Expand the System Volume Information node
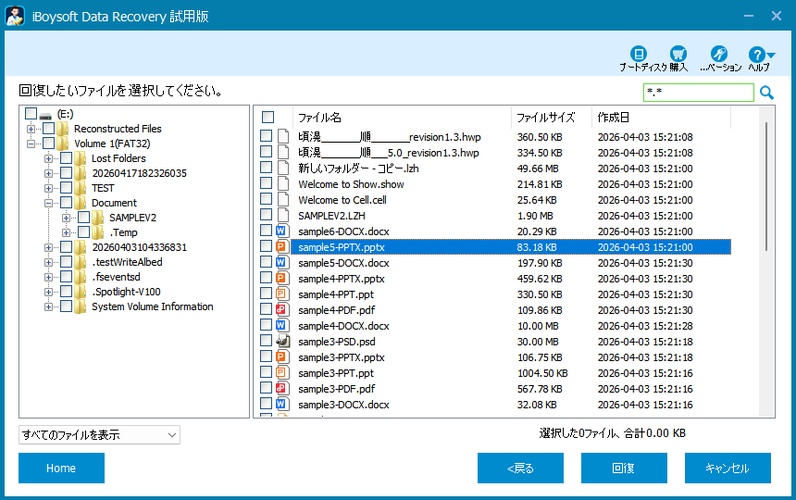 [x=48, y=307]
